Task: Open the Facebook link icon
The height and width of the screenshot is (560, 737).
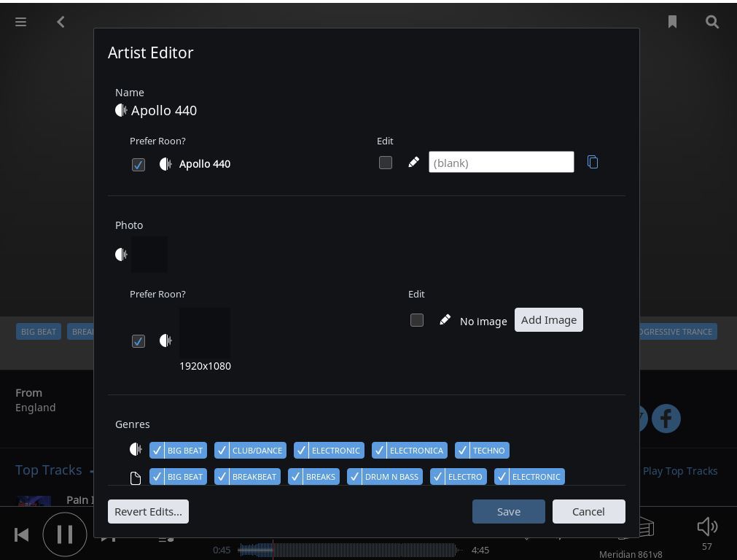Action: pyautogui.click(x=666, y=418)
